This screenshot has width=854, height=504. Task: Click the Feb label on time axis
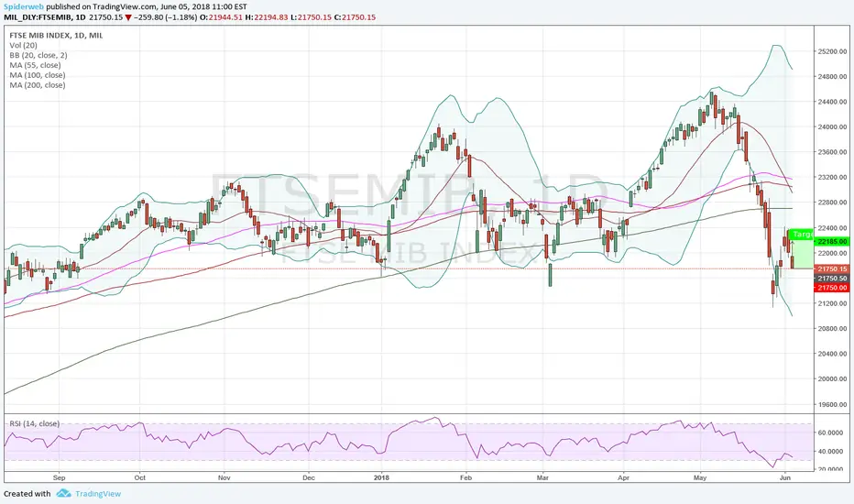coord(465,477)
